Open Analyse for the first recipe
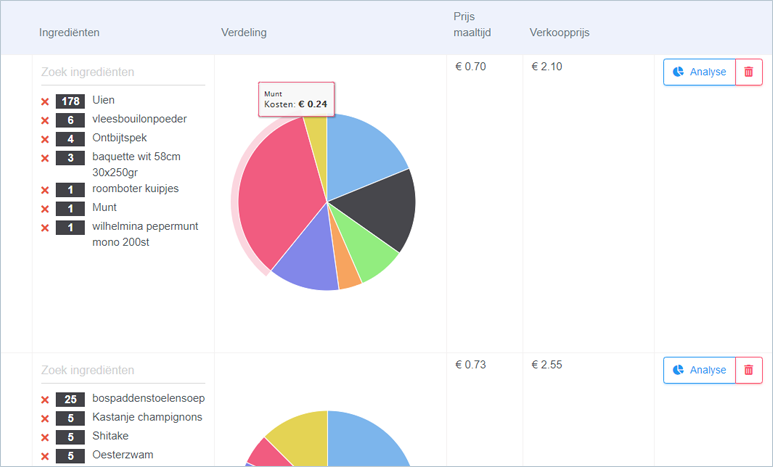 pos(699,72)
